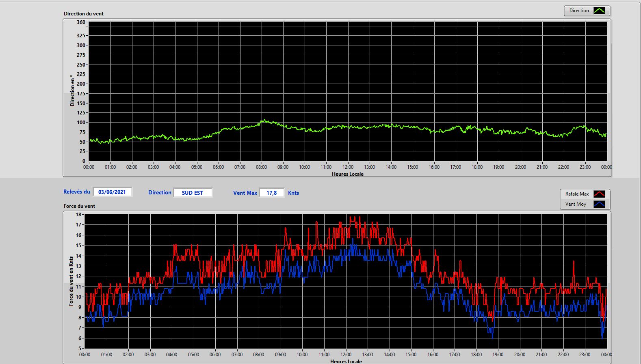This screenshot has height=364, width=641.
Task: Select the date field showing 03/06/2021
Action: (112, 192)
